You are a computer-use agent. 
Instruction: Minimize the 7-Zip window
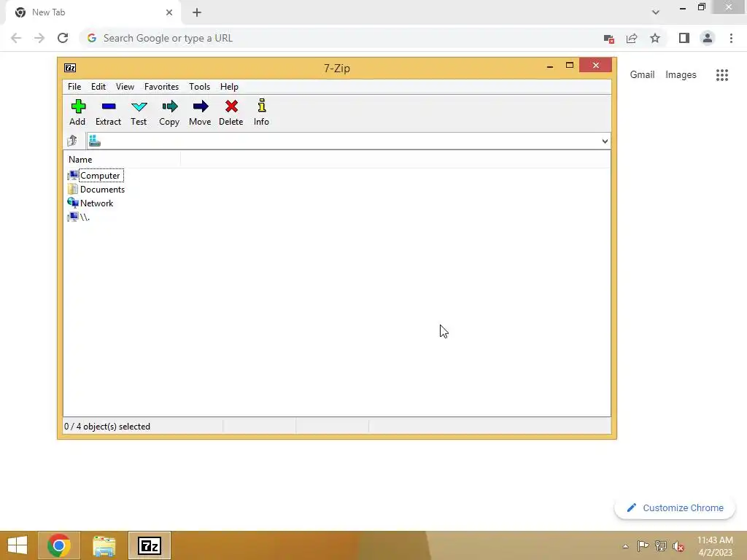click(550, 66)
